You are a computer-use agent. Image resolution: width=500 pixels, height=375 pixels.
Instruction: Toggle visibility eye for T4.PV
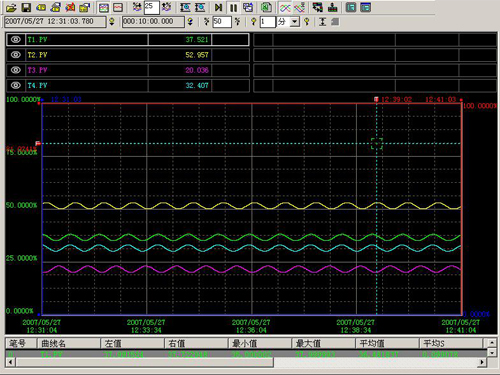click(x=16, y=85)
